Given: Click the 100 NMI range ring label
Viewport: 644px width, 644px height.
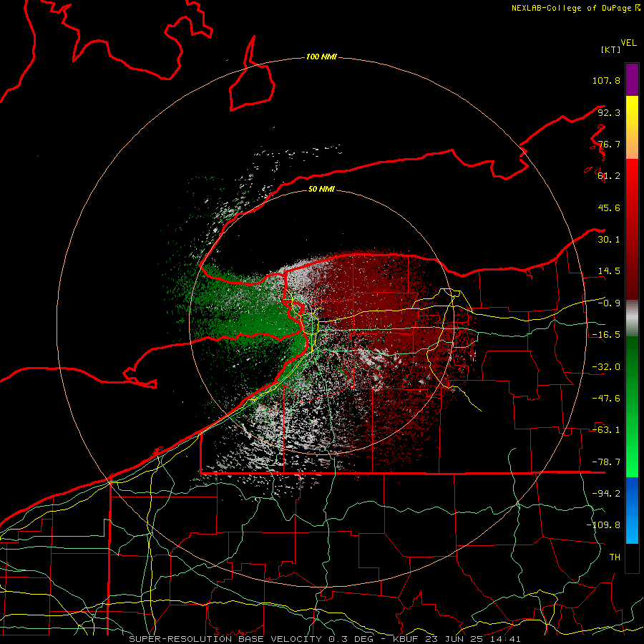Looking at the screenshot, I should [321, 57].
